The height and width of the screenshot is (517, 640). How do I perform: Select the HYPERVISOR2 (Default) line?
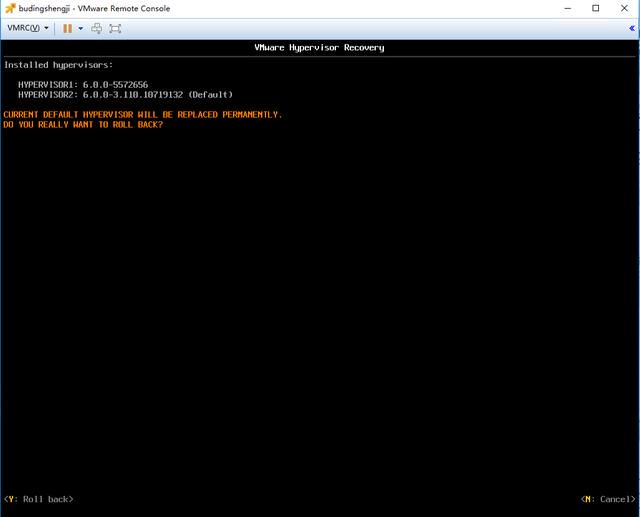125,95
